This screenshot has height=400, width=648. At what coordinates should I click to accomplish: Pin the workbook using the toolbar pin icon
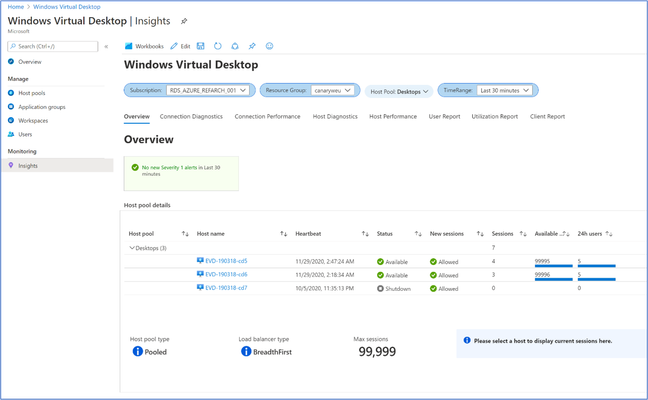click(252, 46)
